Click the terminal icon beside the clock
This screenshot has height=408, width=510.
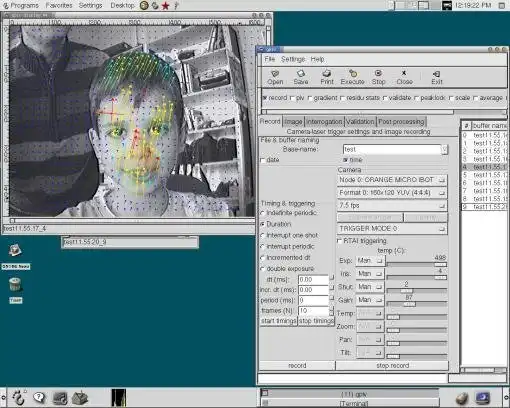coord(446,5)
